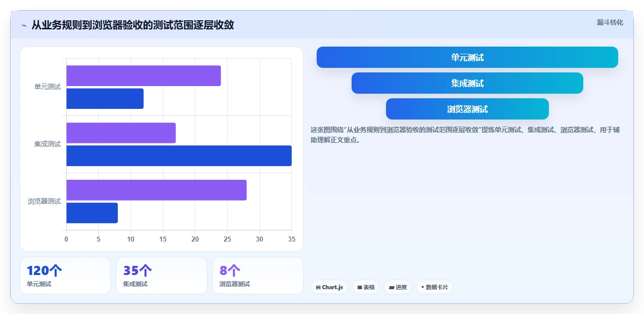Click the title 从业务规则到浏览器验收的测试范围逐层收敛
This screenshot has width=644, height=314.
coord(133,25)
